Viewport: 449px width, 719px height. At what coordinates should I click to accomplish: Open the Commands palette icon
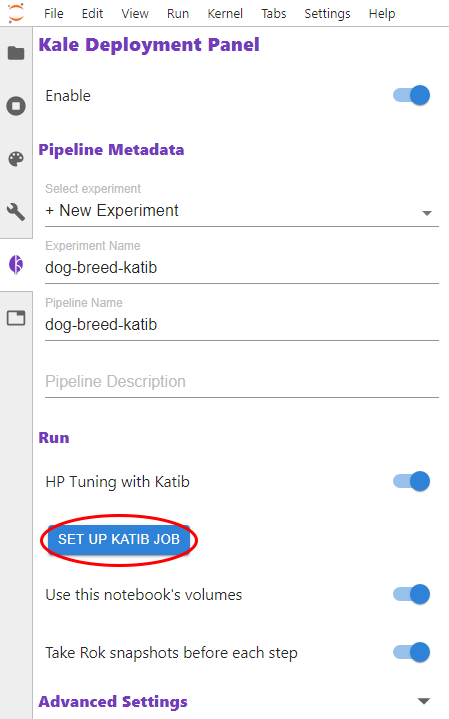pyautogui.click(x=16, y=159)
